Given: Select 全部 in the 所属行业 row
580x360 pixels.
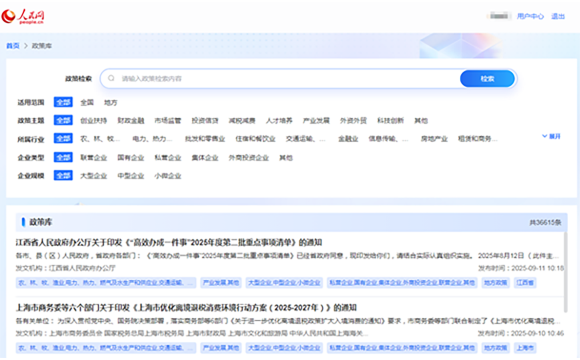Looking at the screenshot, I should (x=63, y=138).
